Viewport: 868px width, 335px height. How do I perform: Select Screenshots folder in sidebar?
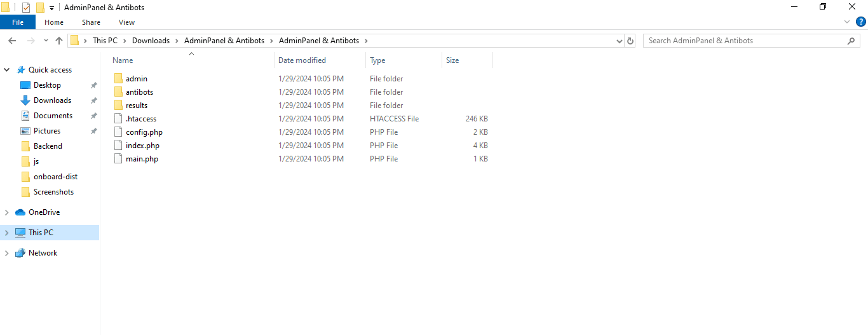[x=53, y=192]
